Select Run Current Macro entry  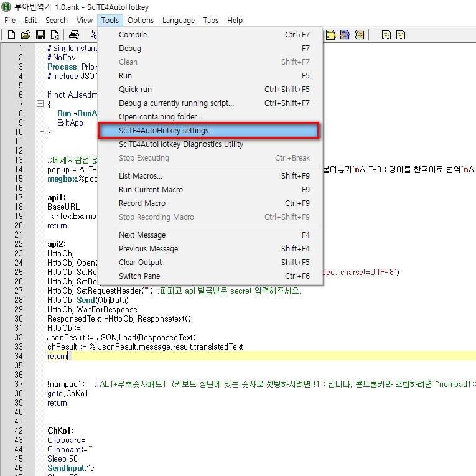(x=210, y=189)
